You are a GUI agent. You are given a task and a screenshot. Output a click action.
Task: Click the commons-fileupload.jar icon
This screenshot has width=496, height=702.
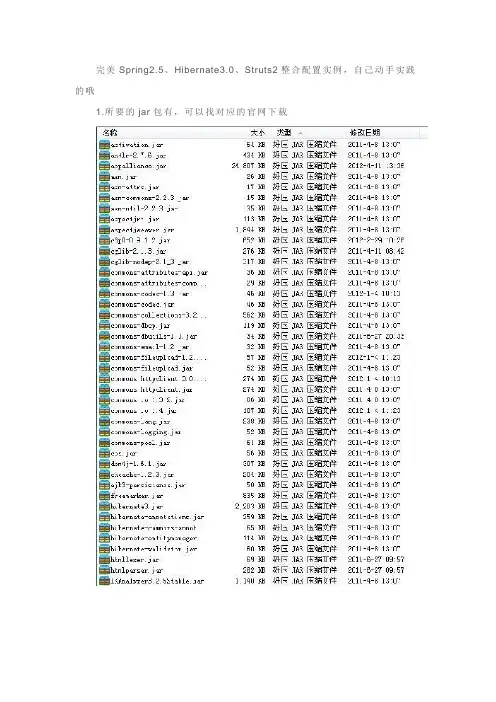[104, 368]
